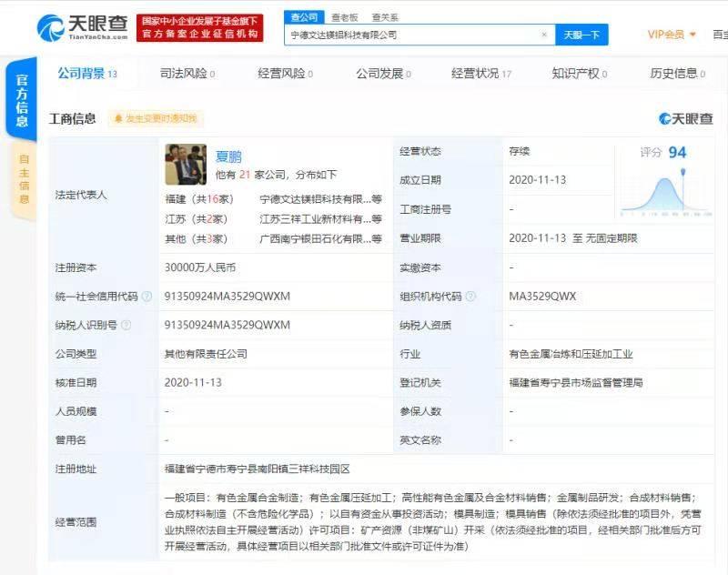Click the score distribution chart
This screenshot has width=728, height=575.
point(665,194)
